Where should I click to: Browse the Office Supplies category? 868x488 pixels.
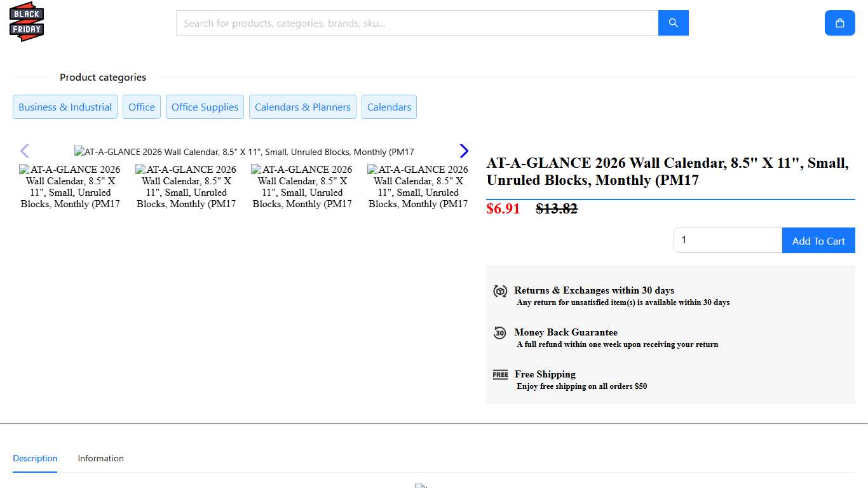[x=205, y=107]
